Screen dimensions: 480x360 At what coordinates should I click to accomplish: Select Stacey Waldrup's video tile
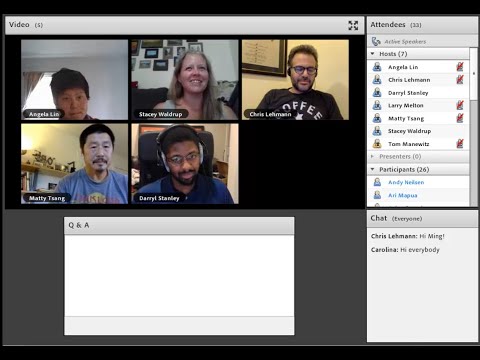point(185,80)
